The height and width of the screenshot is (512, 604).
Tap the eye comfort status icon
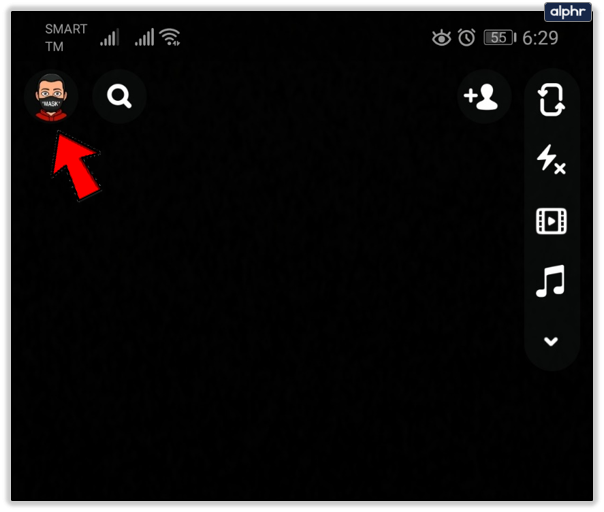pyautogui.click(x=441, y=37)
